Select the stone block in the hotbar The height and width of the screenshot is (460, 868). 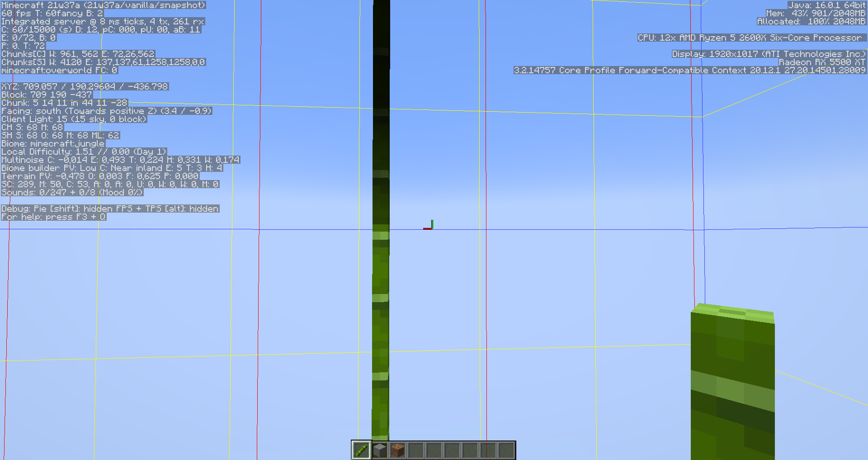click(x=380, y=450)
